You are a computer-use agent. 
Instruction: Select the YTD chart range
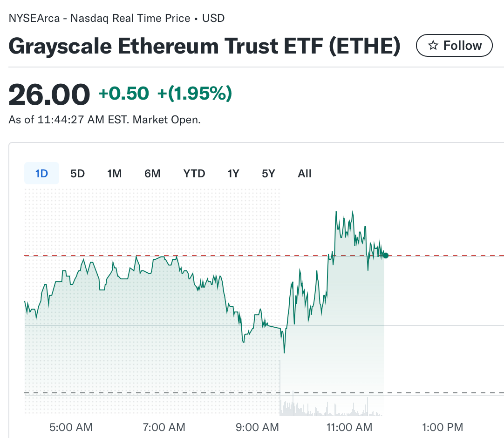pos(194,173)
